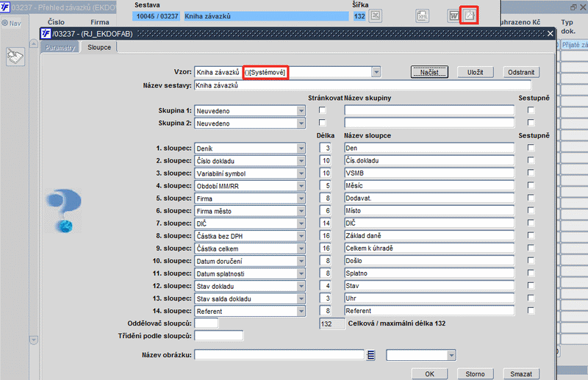Click the Uložit button
This screenshot has height=380, width=588.
(475, 72)
